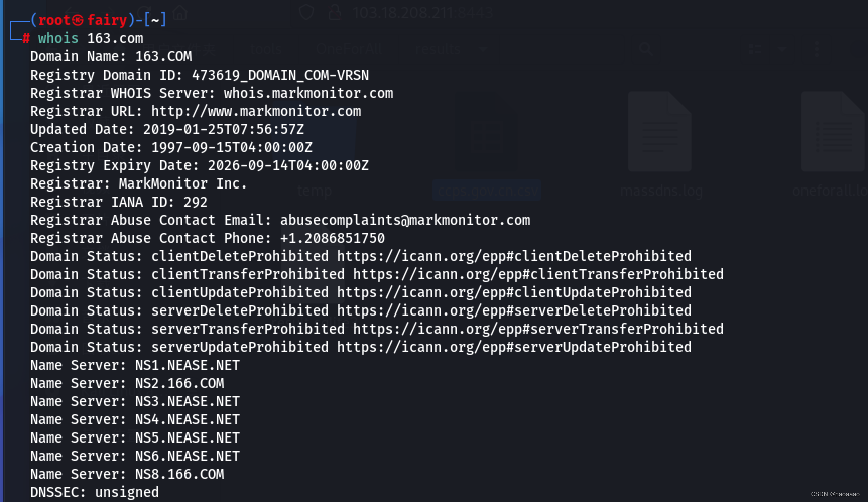Open the http://www.markmonitor.com registrar URL
The width and height of the screenshot is (868, 502).
coord(256,111)
